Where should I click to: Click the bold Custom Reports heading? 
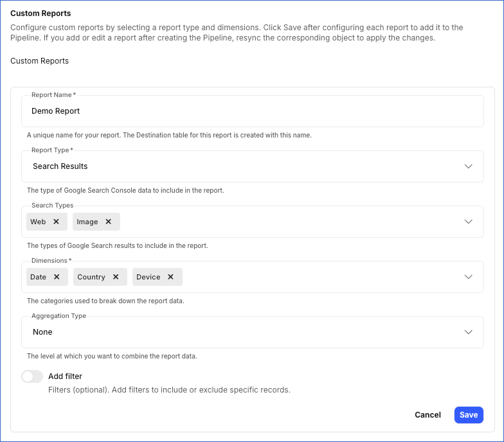click(x=40, y=13)
